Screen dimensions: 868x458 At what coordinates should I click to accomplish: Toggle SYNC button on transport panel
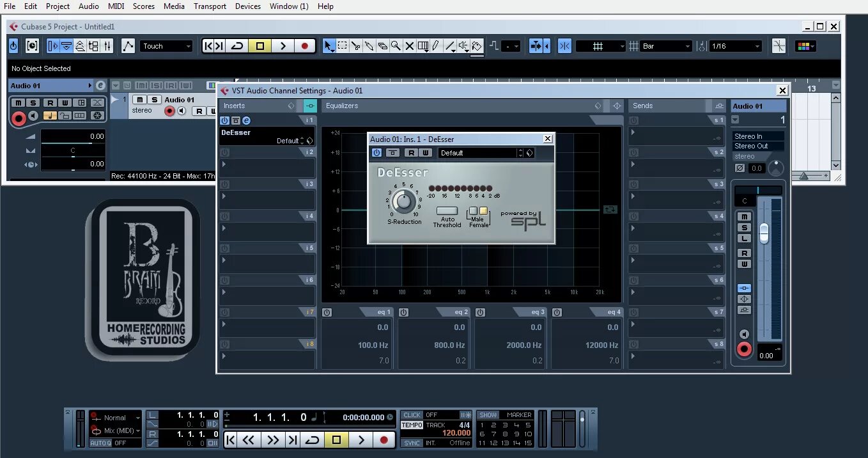pos(412,443)
